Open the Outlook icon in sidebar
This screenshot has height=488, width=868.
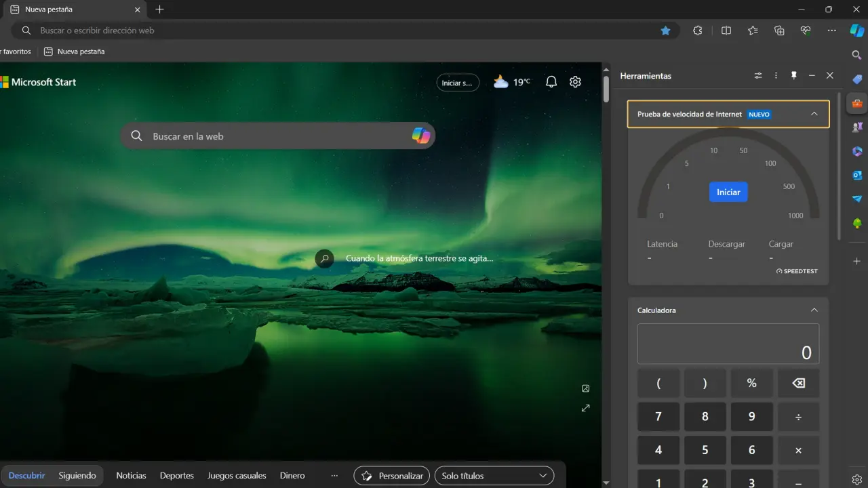coord(857,175)
